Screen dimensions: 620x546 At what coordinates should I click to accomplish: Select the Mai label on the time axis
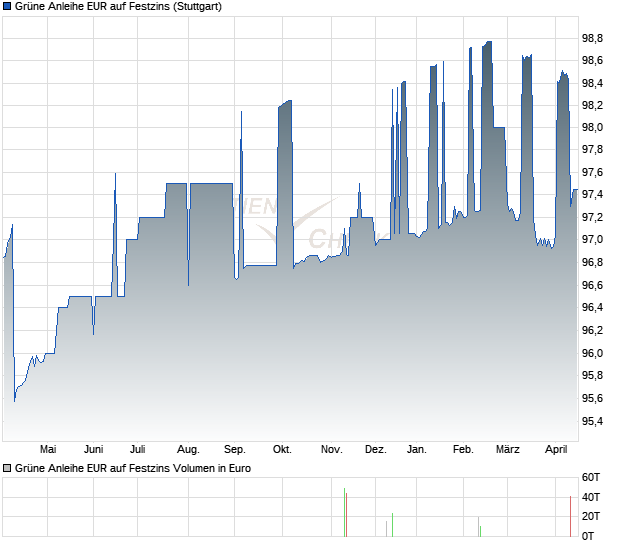coord(47,449)
